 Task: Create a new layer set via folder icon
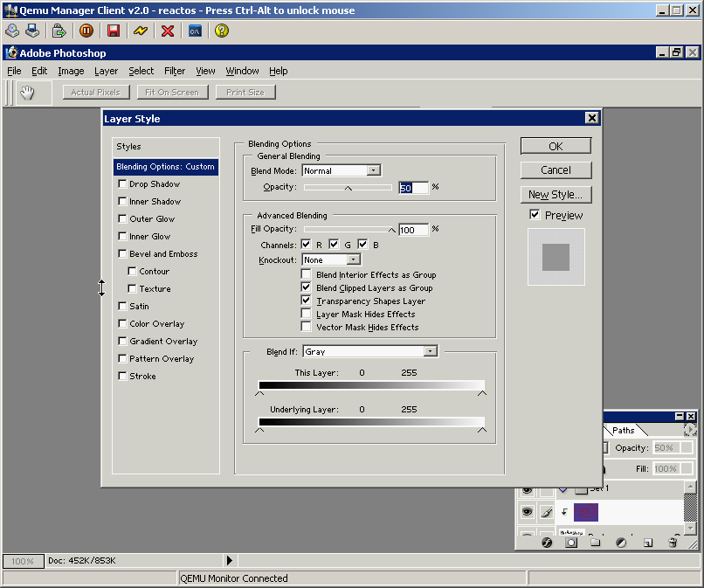tap(596, 543)
